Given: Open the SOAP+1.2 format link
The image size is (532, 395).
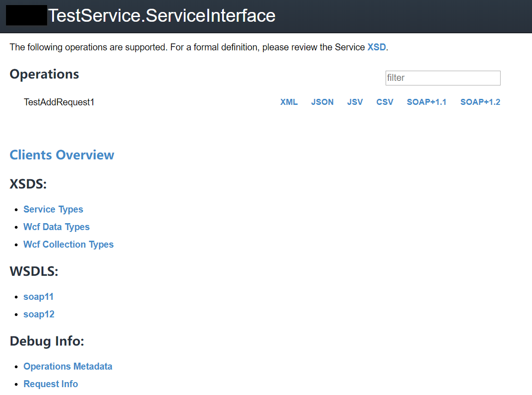Looking at the screenshot, I should [480, 102].
